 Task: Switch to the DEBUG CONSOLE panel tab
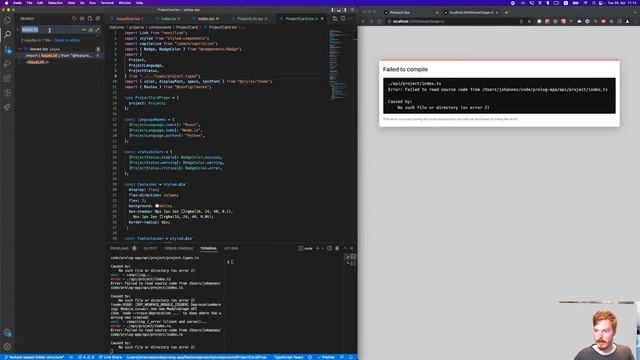pos(179,248)
